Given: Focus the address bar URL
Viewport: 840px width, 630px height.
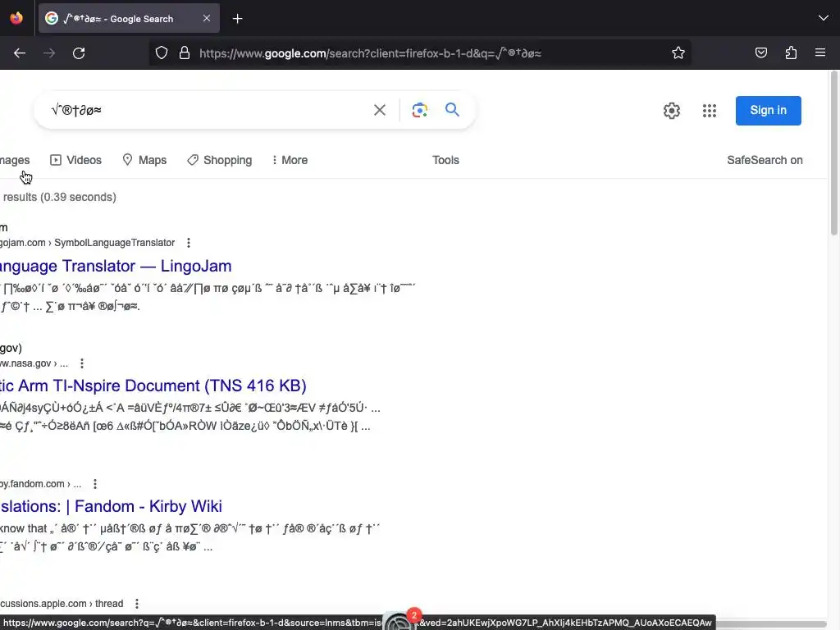Looking at the screenshot, I should coord(370,53).
